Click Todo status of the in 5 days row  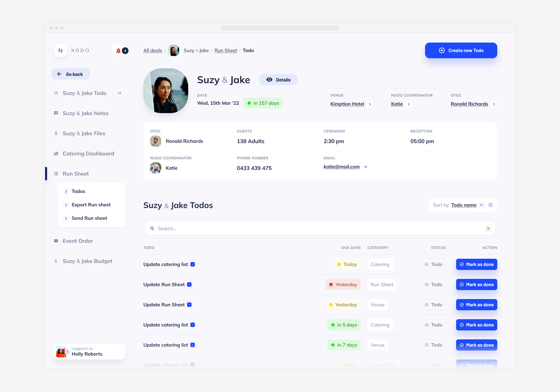click(433, 325)
